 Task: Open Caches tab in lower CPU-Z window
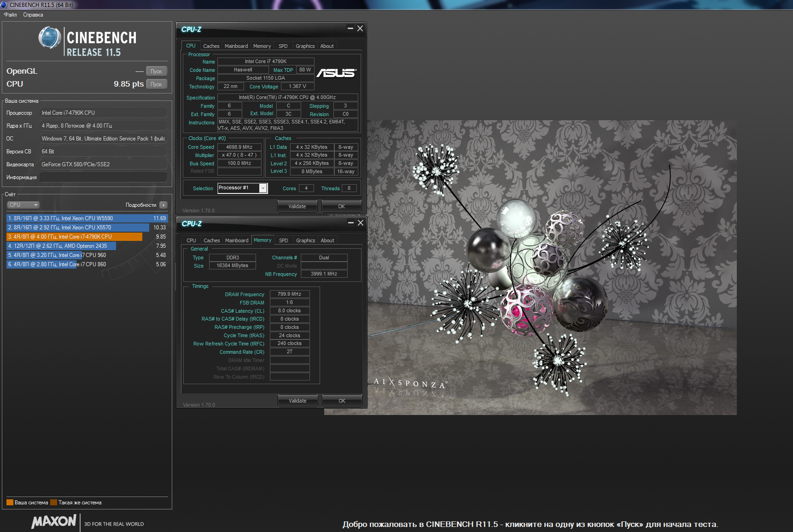pos(212,240)
